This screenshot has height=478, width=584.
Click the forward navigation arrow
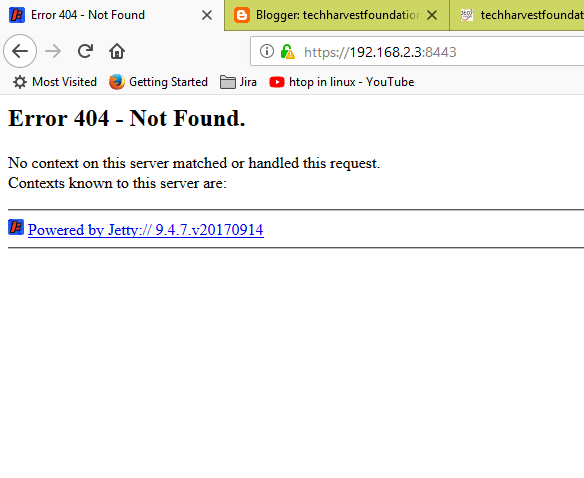click(x=53, y=51)
